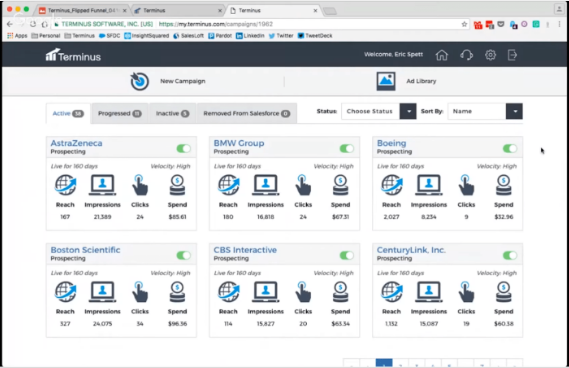The height and width of the screenshot is (368, 569).
Task: Reload the page with the refresh button
Action: coord(33,24)
